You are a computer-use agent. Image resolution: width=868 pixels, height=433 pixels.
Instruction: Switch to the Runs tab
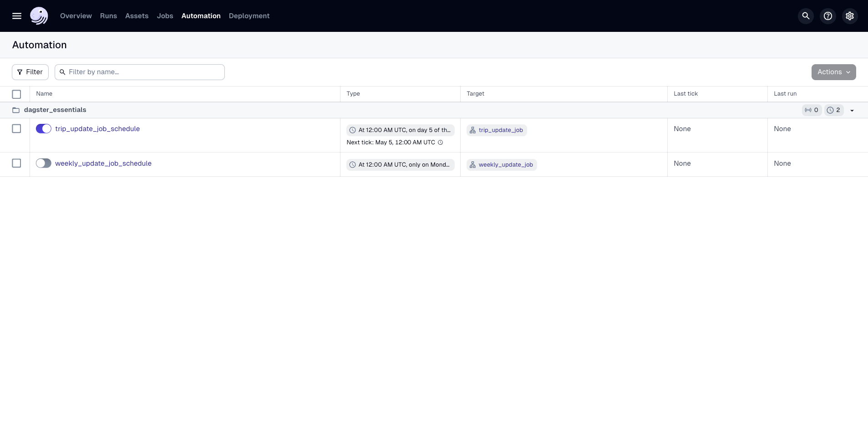(x=108, y=15)
